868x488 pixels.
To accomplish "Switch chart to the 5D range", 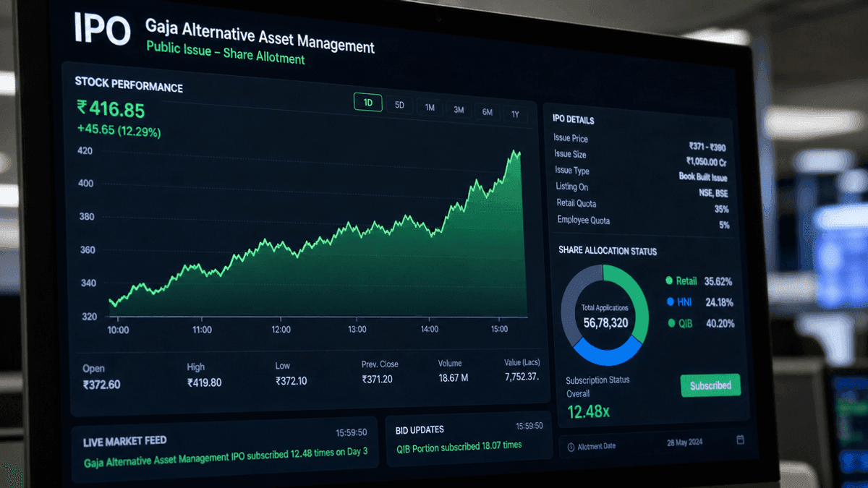I will pos(399,105).
